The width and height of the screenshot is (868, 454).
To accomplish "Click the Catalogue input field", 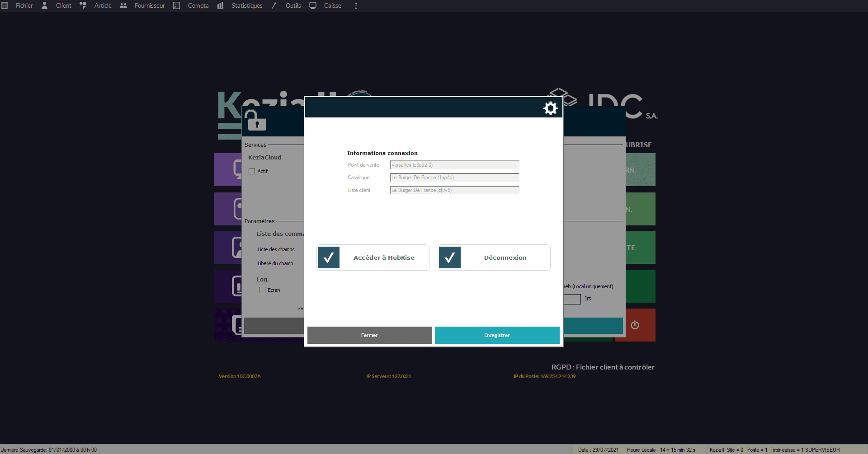I will [454, 178].
